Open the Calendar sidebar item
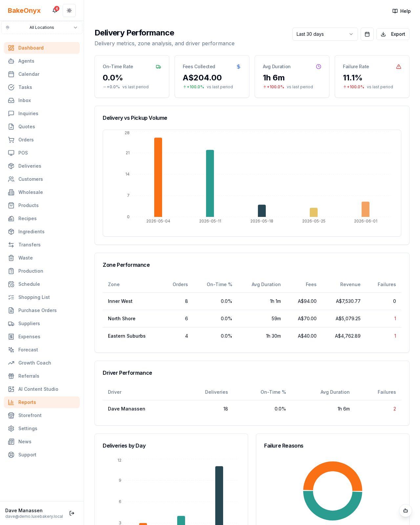 point(42,74)
